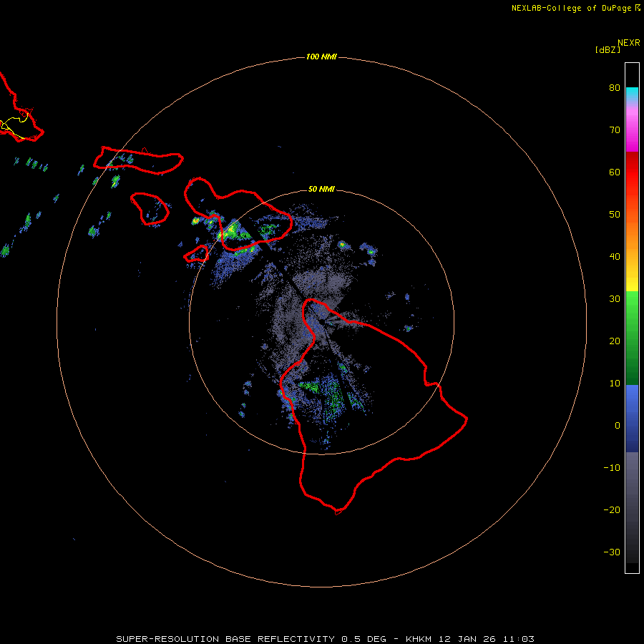Click the 20 value on the dBZ scale

(615, 341)
